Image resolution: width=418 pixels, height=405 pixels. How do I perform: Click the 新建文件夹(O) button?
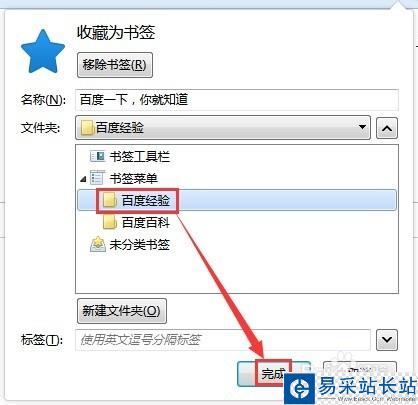tap(122, 311)
